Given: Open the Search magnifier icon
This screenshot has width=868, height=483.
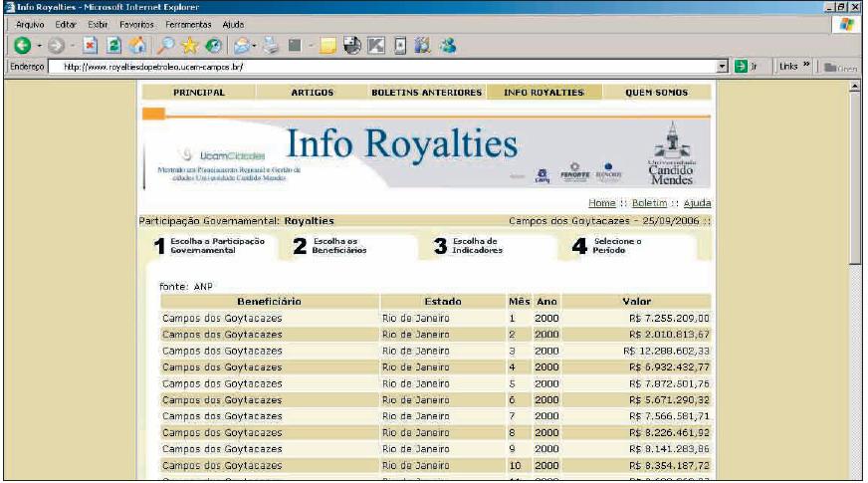Looking at the screenshot, I should (165, 45).
